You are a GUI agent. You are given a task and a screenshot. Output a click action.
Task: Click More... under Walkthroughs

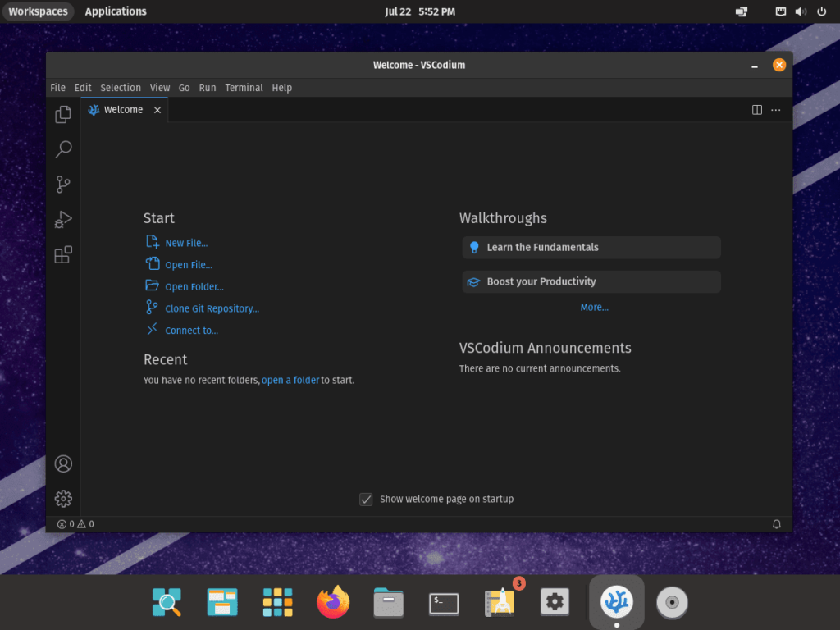pyautogui.click(x=594, y=308)
